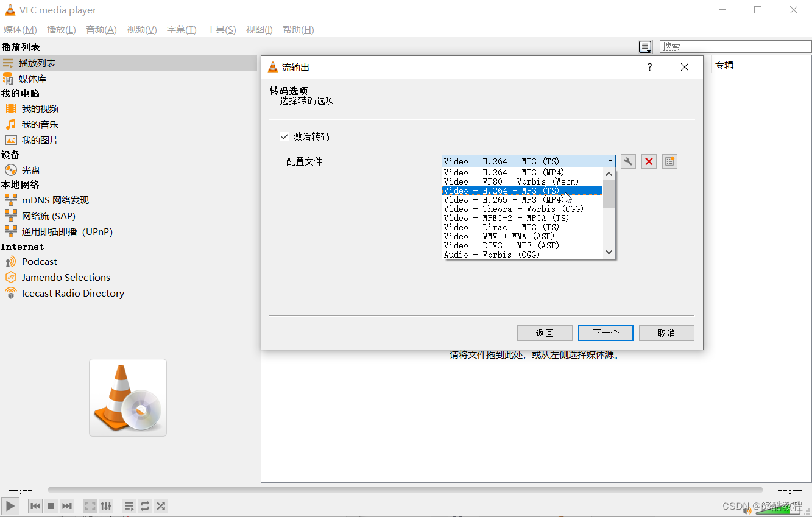Delete selected profile with red X

click(649, 161)
